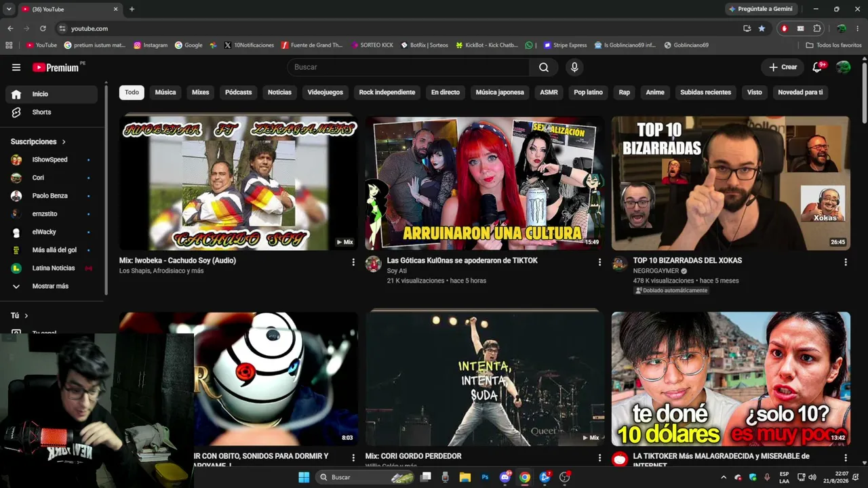Select the Noticias filter chip
The image size is (868, 488).
coord(279,92)
